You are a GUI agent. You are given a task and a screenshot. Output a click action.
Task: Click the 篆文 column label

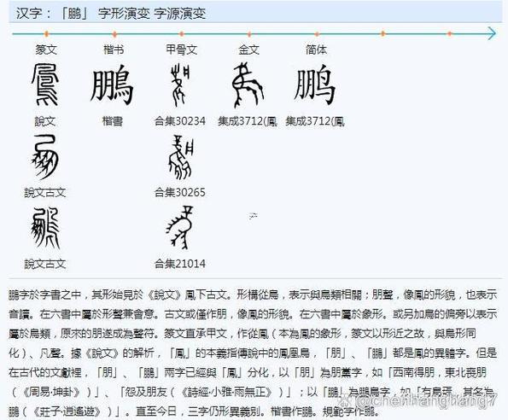click(46, 50)
